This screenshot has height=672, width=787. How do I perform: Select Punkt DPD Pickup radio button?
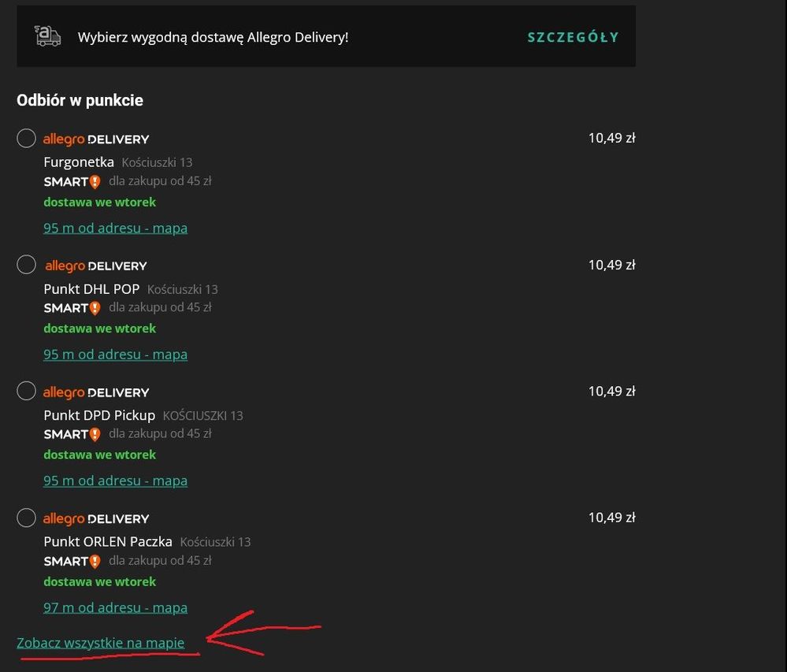point(26,391)
